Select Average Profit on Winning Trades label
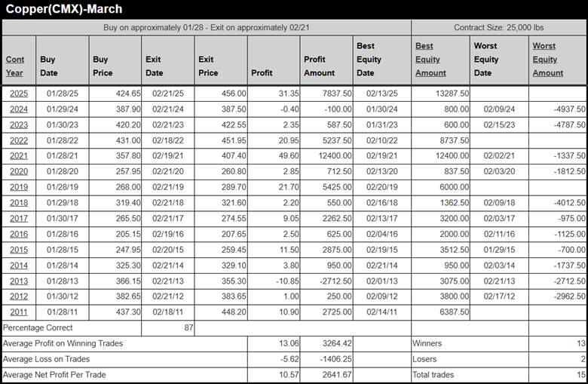The width and height of the screenshot is (588, 384). point(63,343)
